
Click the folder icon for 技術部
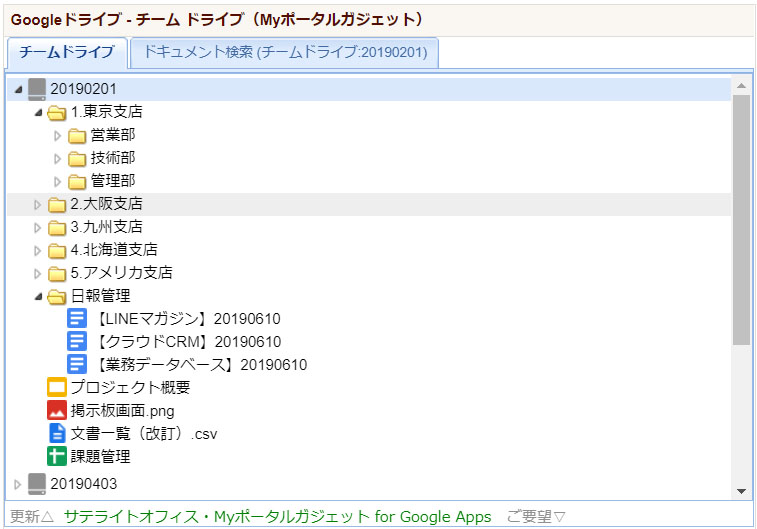[x=77, y=158]
